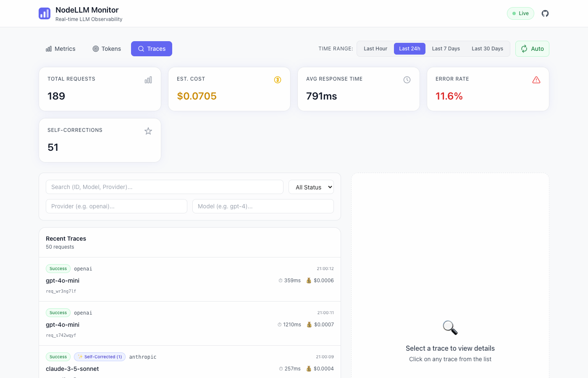This screenshot has width=588, height=378.
Task: Click the warning triangle in Error Rate card
Action: (x=536, y=80)
